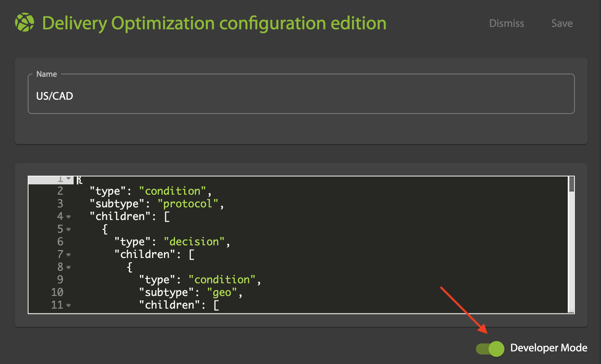The width and height of the screenshot is (601, 364).
Task: Place cursor on the "geo" subtype value
Action: [x=222, y=292]
